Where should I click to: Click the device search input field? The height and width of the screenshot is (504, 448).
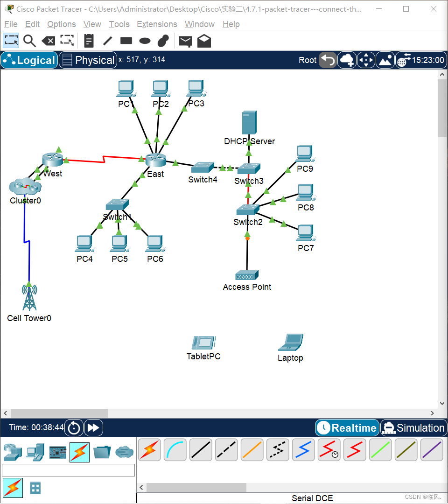click(68, 470)
